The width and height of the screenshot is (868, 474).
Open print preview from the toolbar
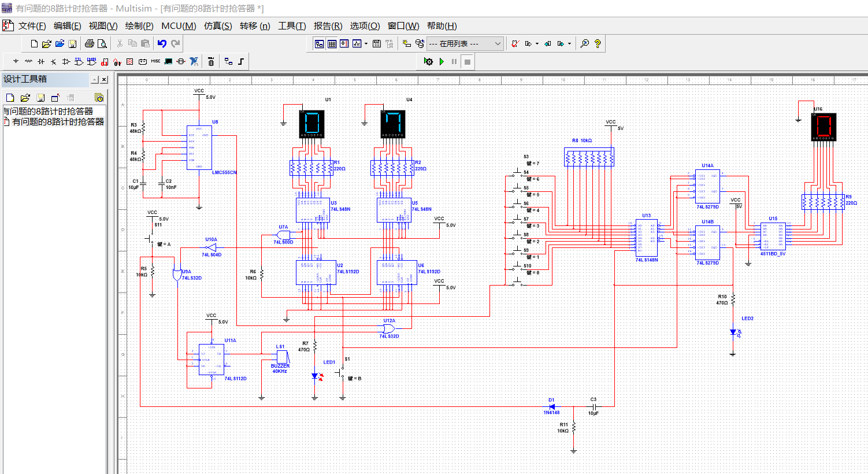click(102, 43)
